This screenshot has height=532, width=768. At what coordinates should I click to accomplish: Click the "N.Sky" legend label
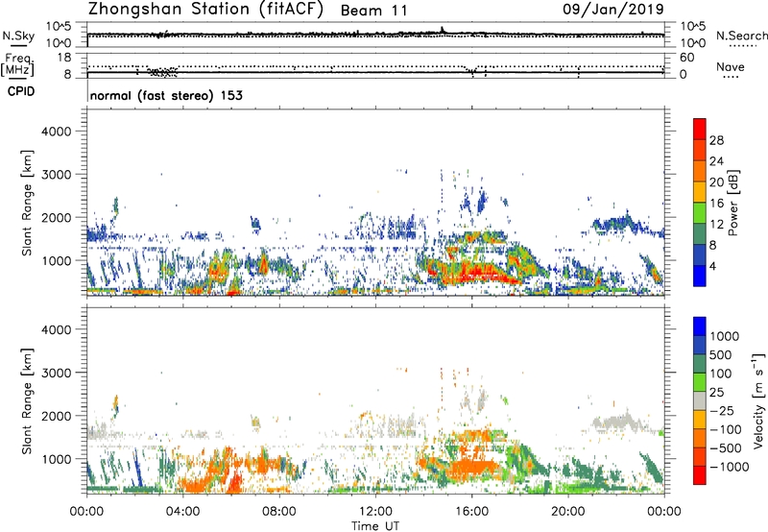18,36
